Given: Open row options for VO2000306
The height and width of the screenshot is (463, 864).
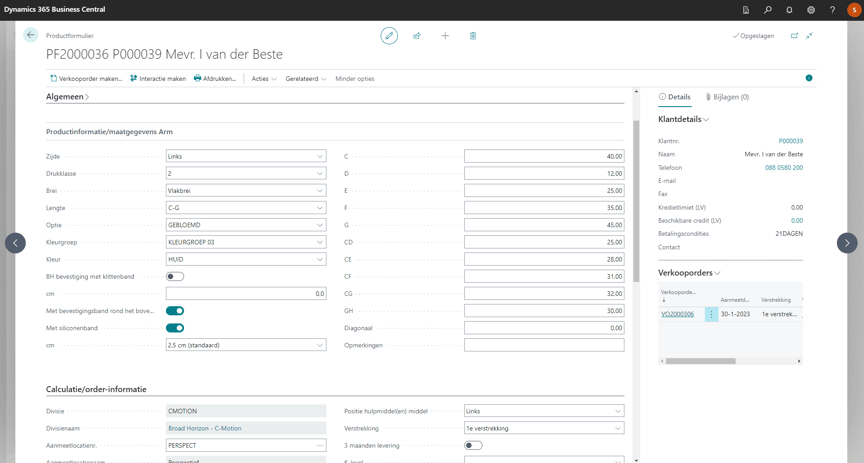Looking at the screenshot, I should (x=711, y=314).
